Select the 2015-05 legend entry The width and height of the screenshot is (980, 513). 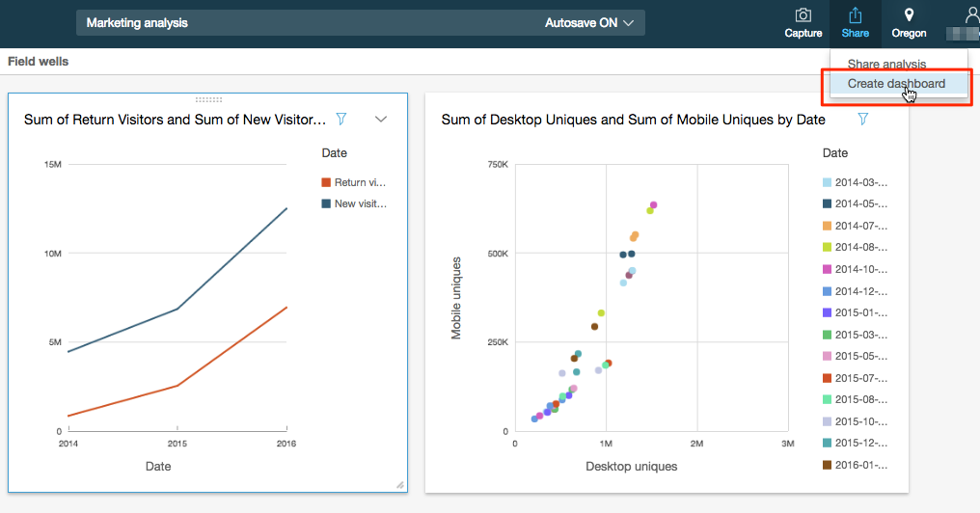(x=855, y=356)
